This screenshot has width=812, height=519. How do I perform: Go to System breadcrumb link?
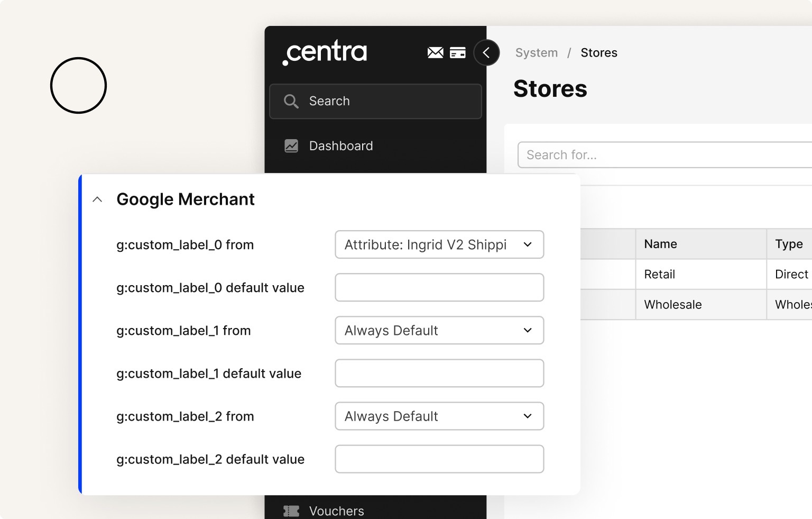[536, 53]
